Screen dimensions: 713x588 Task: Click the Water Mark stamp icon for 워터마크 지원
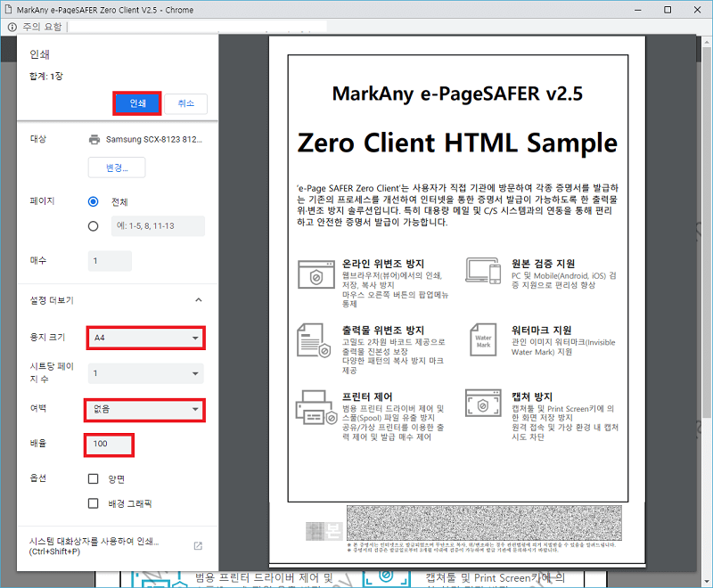pyautogui.click(x=483, y=341)
